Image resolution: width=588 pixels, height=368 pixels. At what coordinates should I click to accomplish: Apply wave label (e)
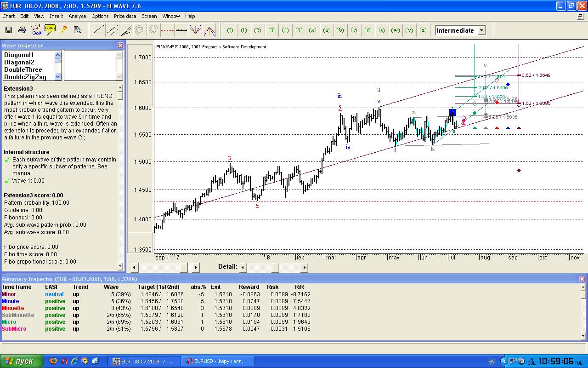[382, 30]
